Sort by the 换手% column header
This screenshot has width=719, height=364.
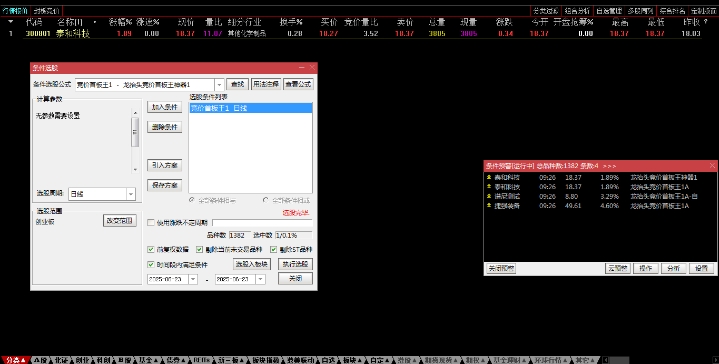[x=291, y=22]
